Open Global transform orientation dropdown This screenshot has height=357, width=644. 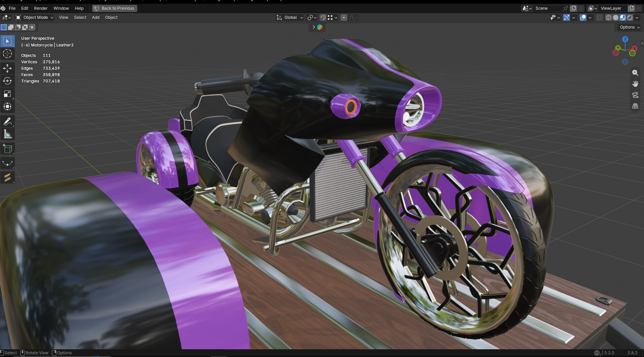pyautogui.click(x=290, y=18)
